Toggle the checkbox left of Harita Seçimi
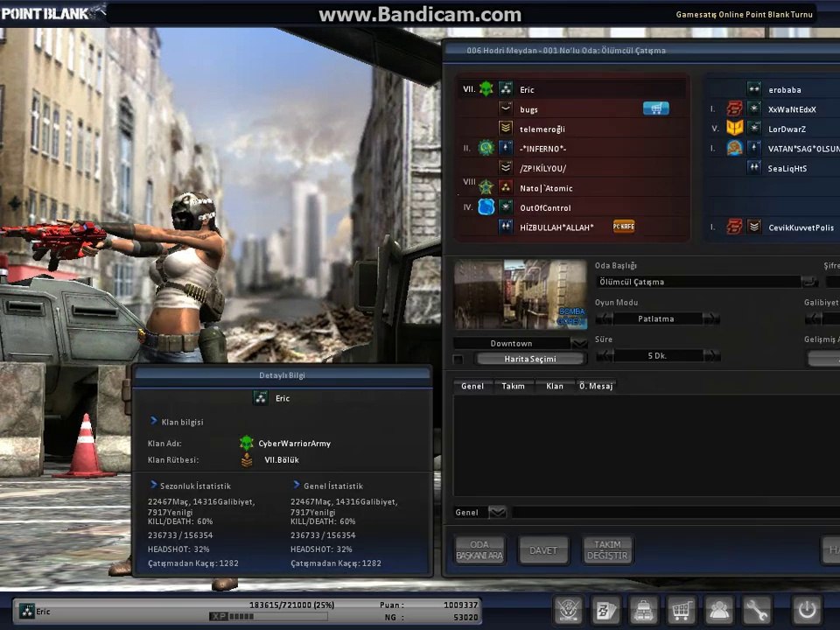Screen dimensions: 840x630 458,359
